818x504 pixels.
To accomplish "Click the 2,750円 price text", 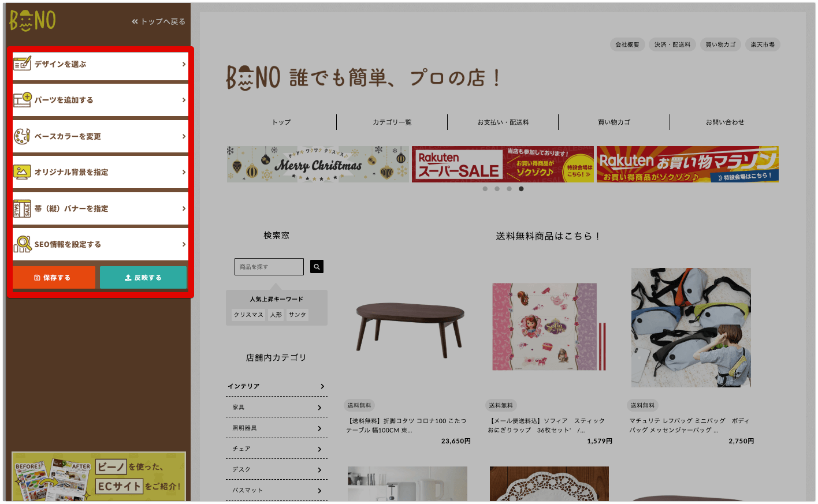I will 741,441.
